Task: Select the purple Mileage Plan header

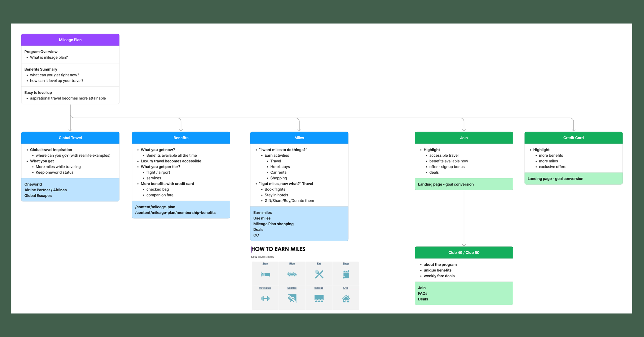Action: tap(70, 40)
